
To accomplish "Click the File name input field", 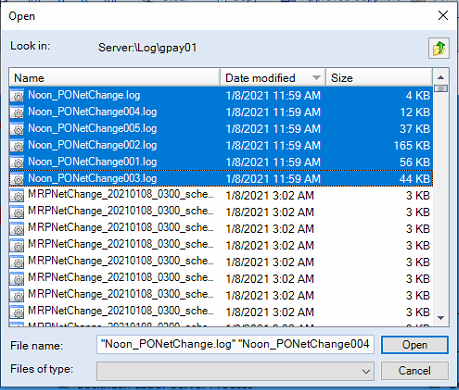I will 235,344.
